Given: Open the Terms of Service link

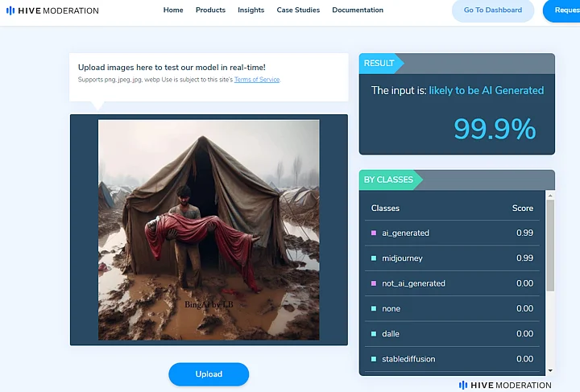Looking at the screenshot, I should [x=257, y=80].
